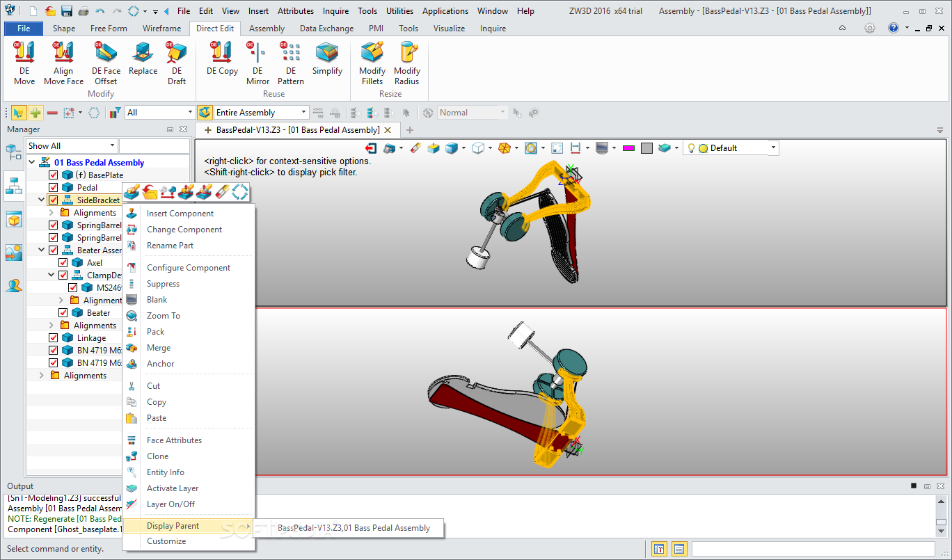Click the gray color swatch in view toolbar
This screenshot has width=952, height=560.
point(646,148)
